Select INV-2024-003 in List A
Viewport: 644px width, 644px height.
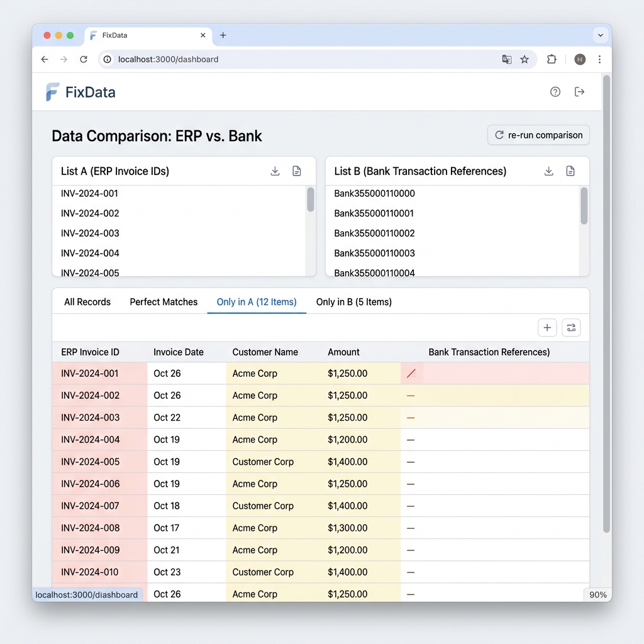pos(90,233)
